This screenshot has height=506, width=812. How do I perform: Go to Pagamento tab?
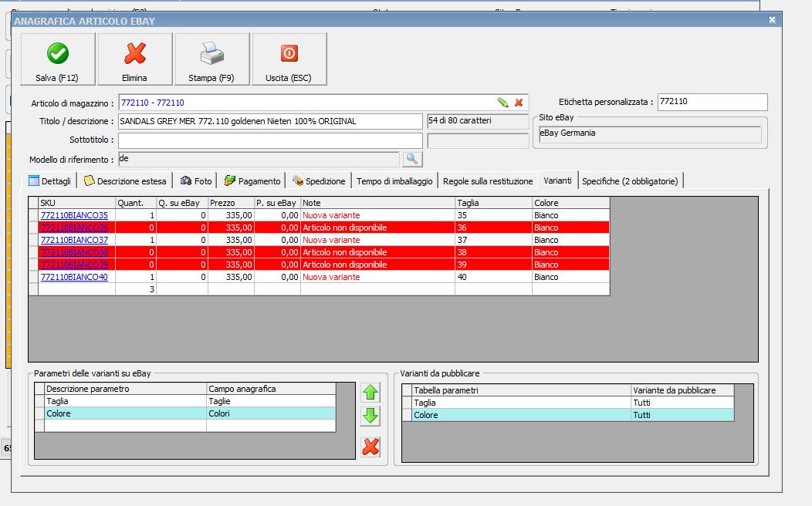tap(252, 181)
